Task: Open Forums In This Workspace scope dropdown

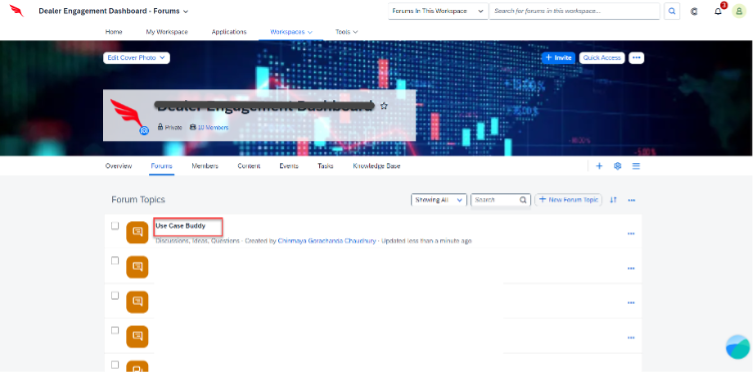Action: click(x=438, y=11)
